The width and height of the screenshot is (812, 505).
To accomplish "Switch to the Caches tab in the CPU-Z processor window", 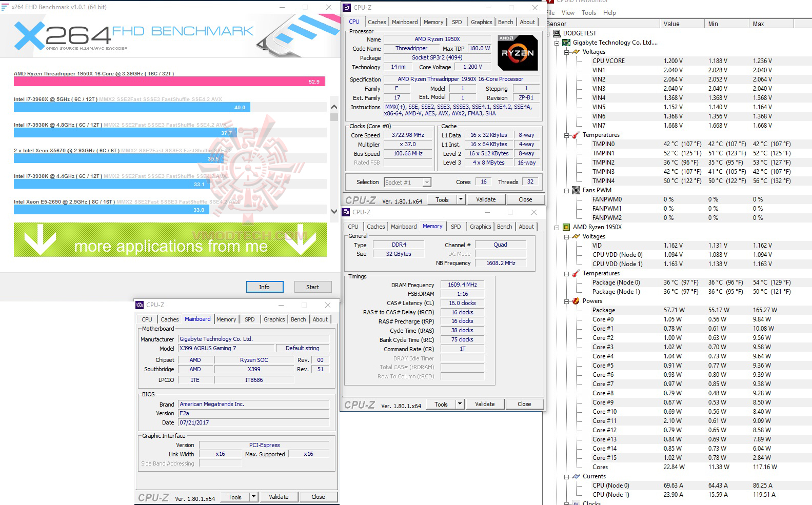I will coord(377,22).
